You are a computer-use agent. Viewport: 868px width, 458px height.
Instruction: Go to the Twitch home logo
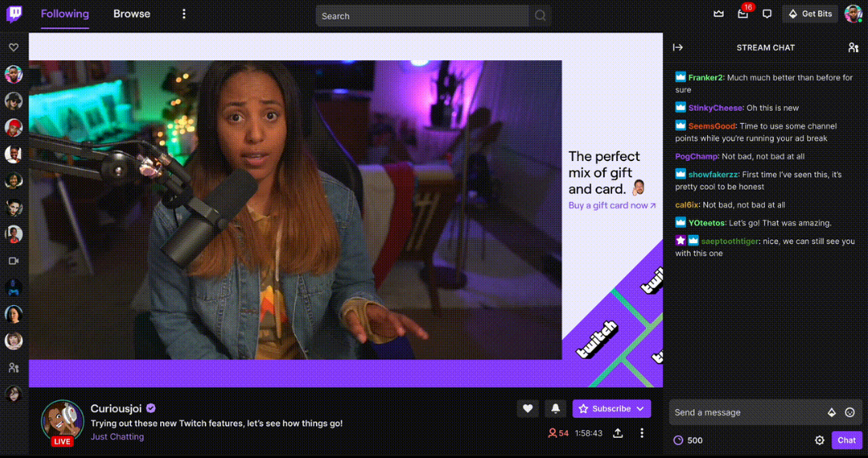[14, 15]
